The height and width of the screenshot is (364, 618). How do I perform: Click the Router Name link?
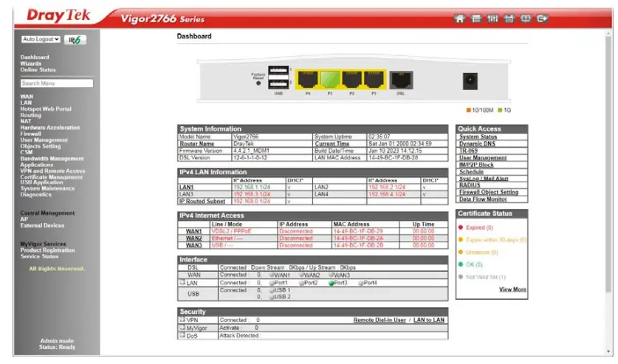coord(196,144)
